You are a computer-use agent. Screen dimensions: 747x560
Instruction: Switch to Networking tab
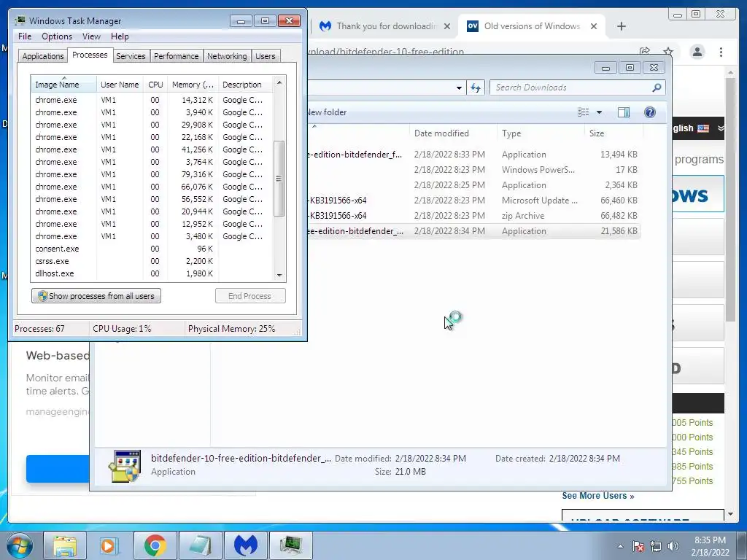227,56
